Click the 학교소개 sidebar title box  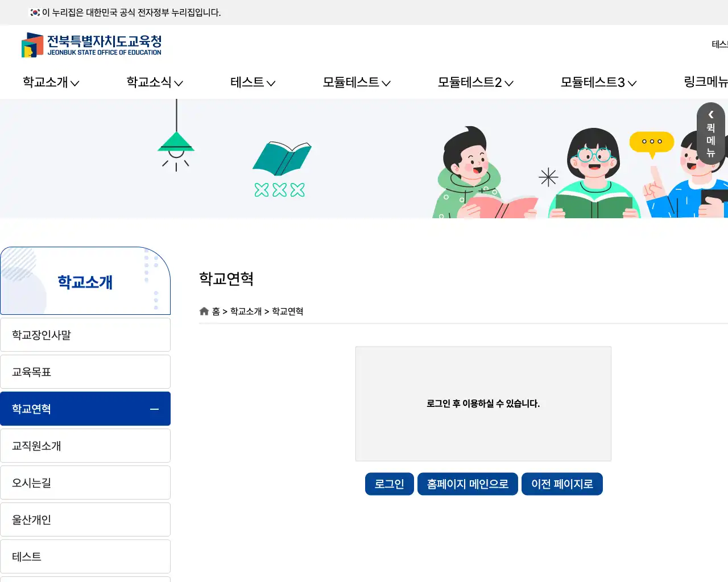pyautogui.click(x=85, y=281)
